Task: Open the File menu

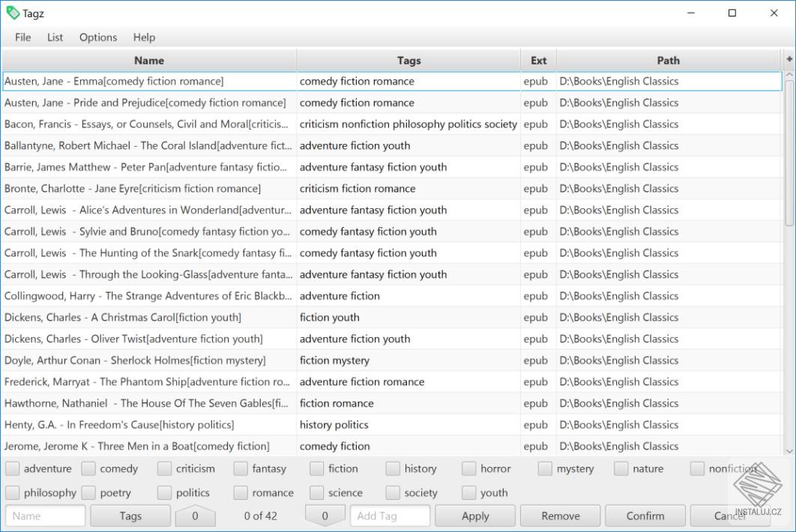Action: (x=23, y=37)
